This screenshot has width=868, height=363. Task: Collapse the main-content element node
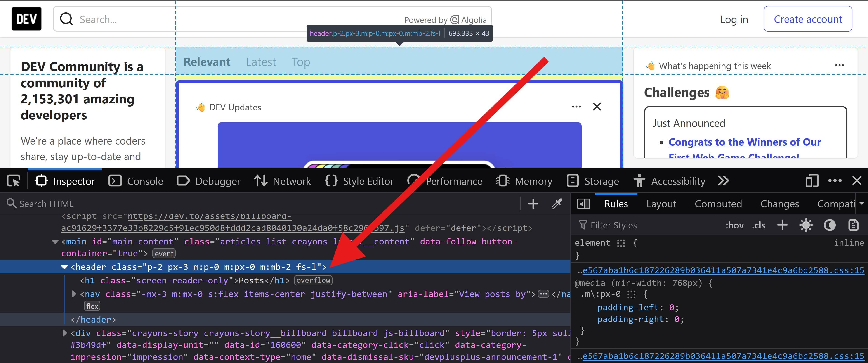pyautogui.click(x=55, y=242)
